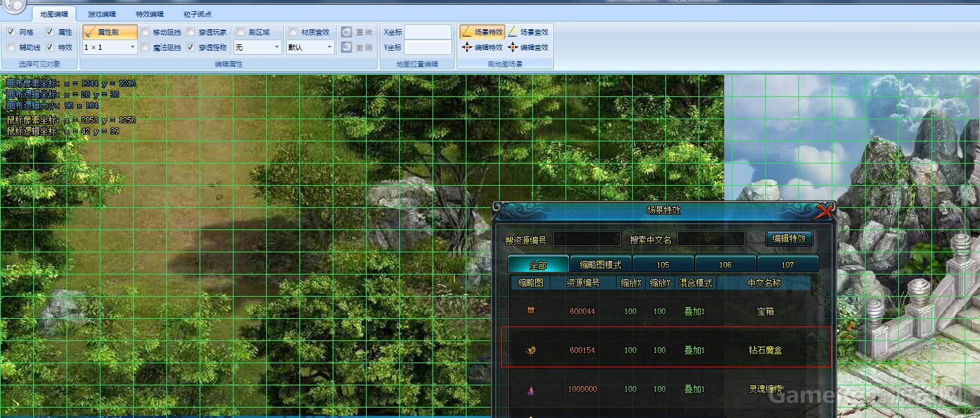
Task: Click 叠加1 blend mode in 宝箱 row
Action: click(694, 311)
